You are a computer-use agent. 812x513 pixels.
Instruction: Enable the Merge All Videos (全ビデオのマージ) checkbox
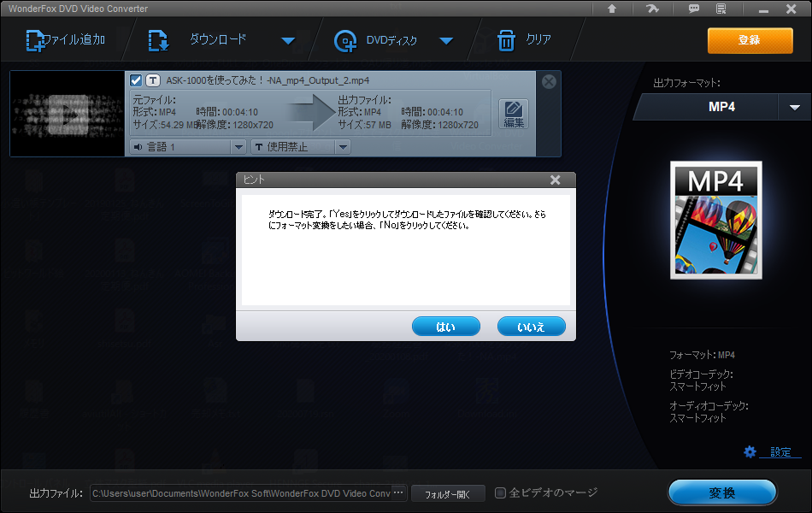pyautogui.click(x=500, y=492)
